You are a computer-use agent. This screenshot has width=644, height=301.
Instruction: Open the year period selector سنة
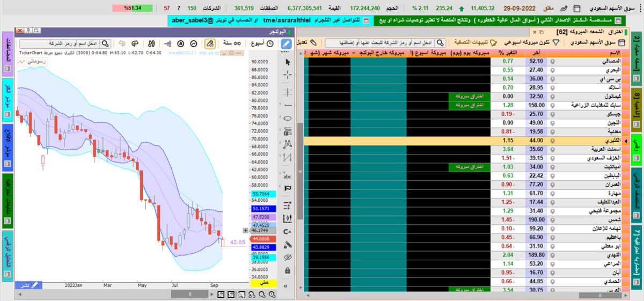click(x=232, y=44)
